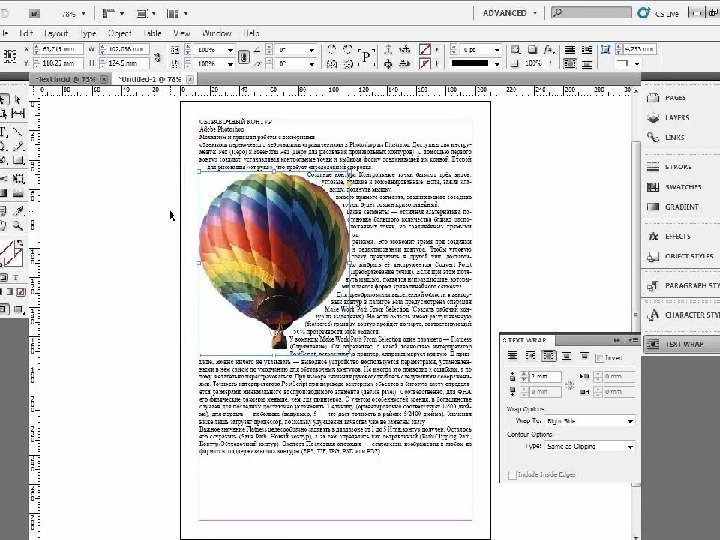Toggle make all offset settings the same
Screen dimensions: 720x540
click(569, 385)
